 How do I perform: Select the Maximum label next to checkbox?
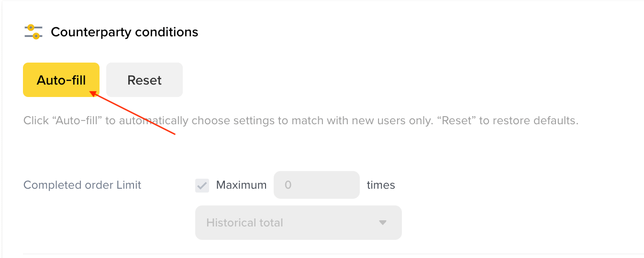click(241, 185)
